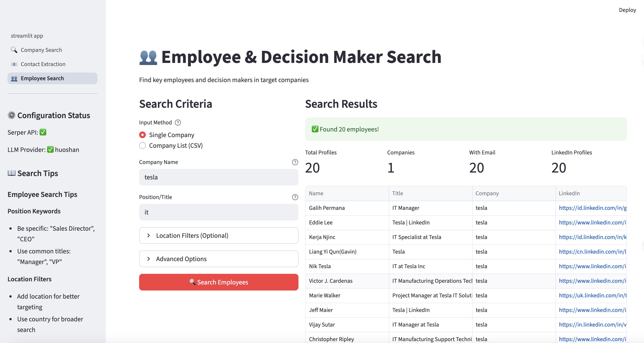Click the Jeff Maier name cell

coord(347,310)
